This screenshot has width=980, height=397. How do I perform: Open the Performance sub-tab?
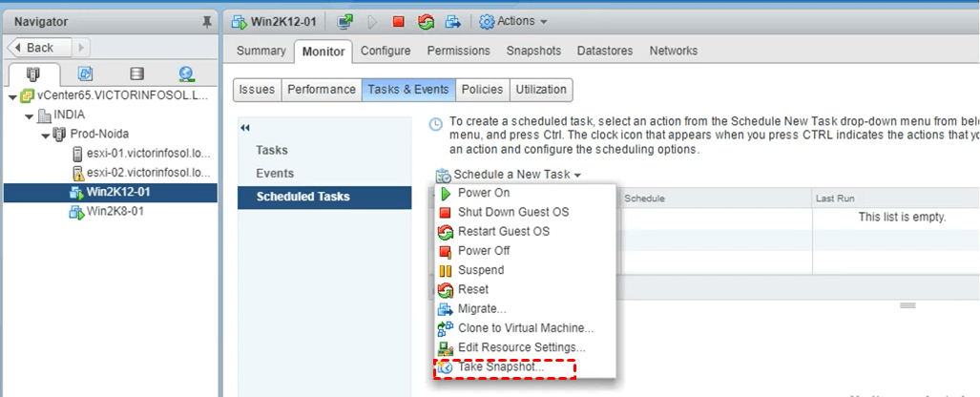[322, 90]
